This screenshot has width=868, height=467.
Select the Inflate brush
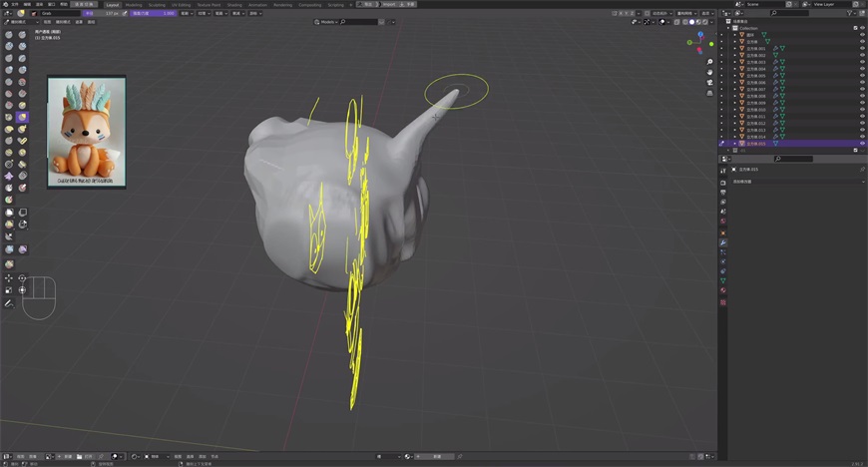click(9, 70)
